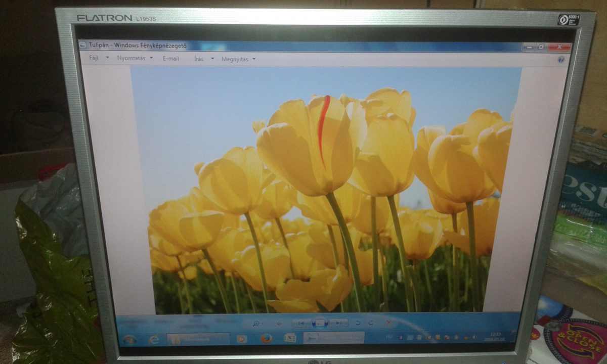The width and height of the screenshot is (607, 364).
Task: Rotate picture clockwise
Action: pyautogui.click(x=371, y=322)
